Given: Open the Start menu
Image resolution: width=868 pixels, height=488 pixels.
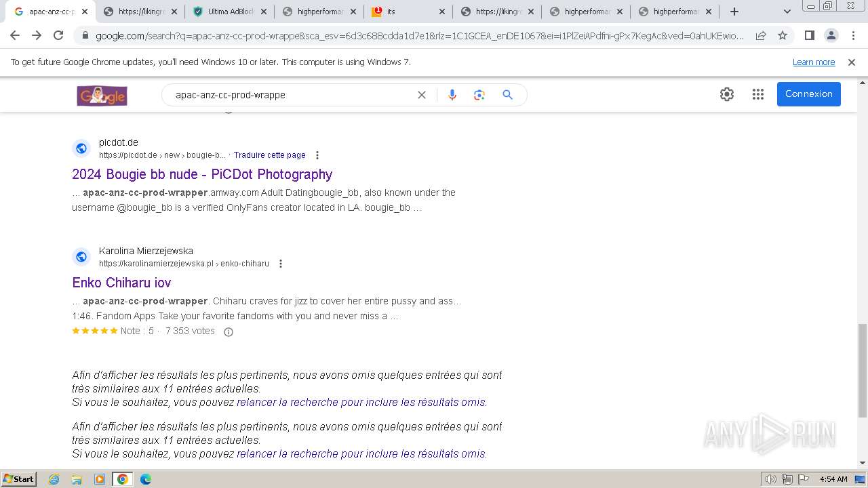Looking at the screenshot, I should point(18,479).
